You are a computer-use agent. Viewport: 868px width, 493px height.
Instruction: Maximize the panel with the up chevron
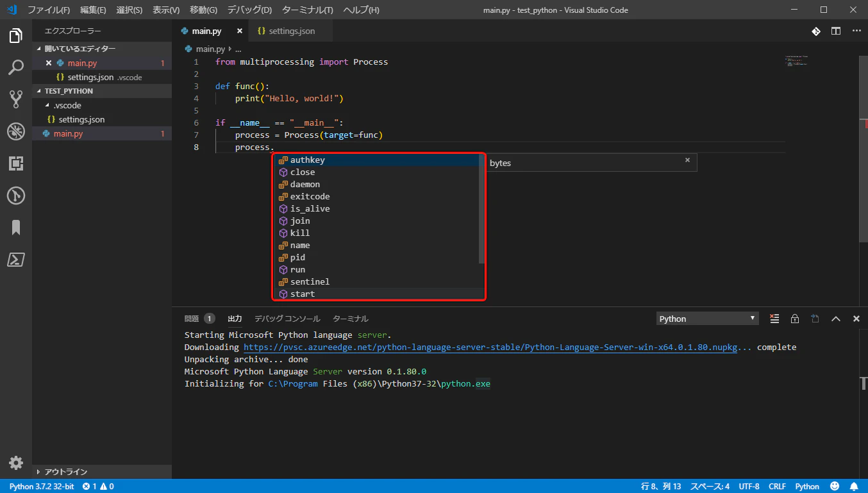[x=836, y=319]
